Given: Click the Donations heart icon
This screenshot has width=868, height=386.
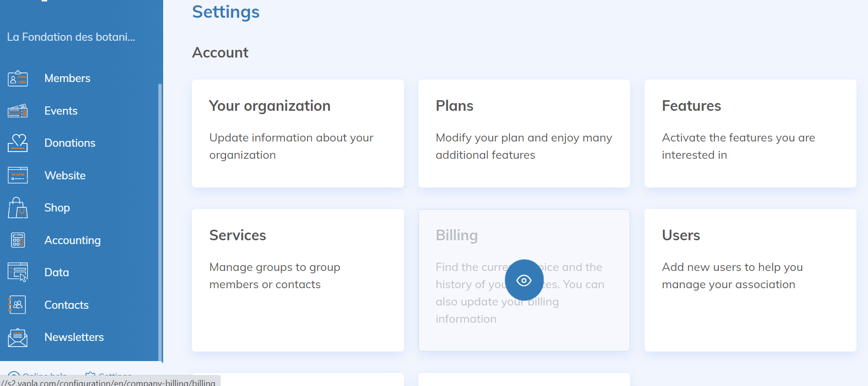Looking at the screenshot, I should tap(18, 143).
